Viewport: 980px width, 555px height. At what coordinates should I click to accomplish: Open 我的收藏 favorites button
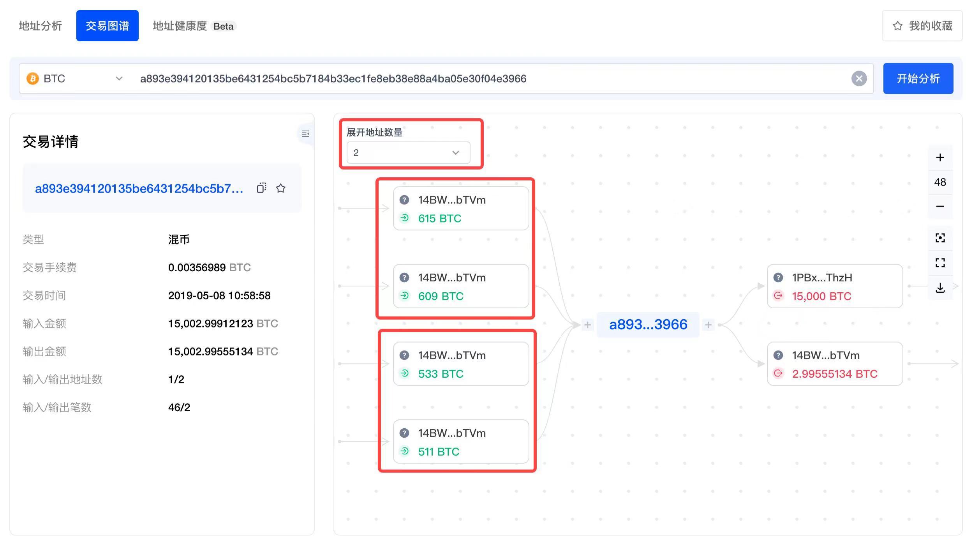coord(922,26)
